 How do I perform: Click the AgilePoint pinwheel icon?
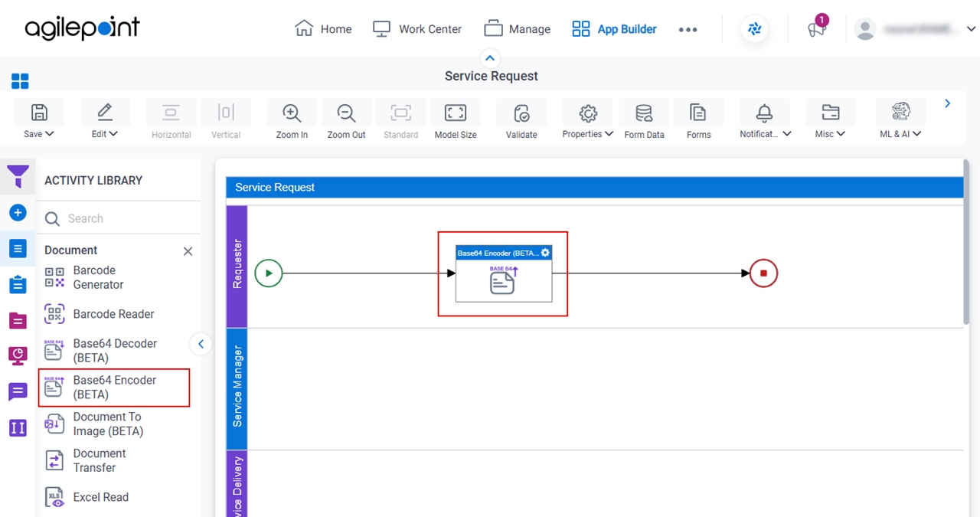(x=755, y=29)
